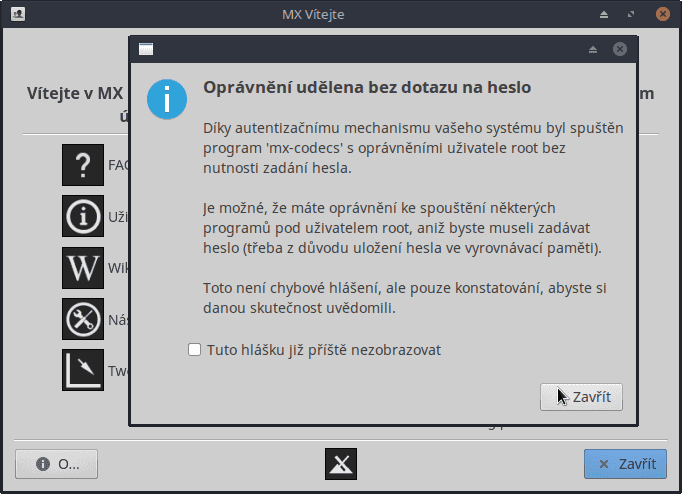Click text 'Toto není chybové hlášení'
The height and width of the screenshot is (494, 682).
291,288
